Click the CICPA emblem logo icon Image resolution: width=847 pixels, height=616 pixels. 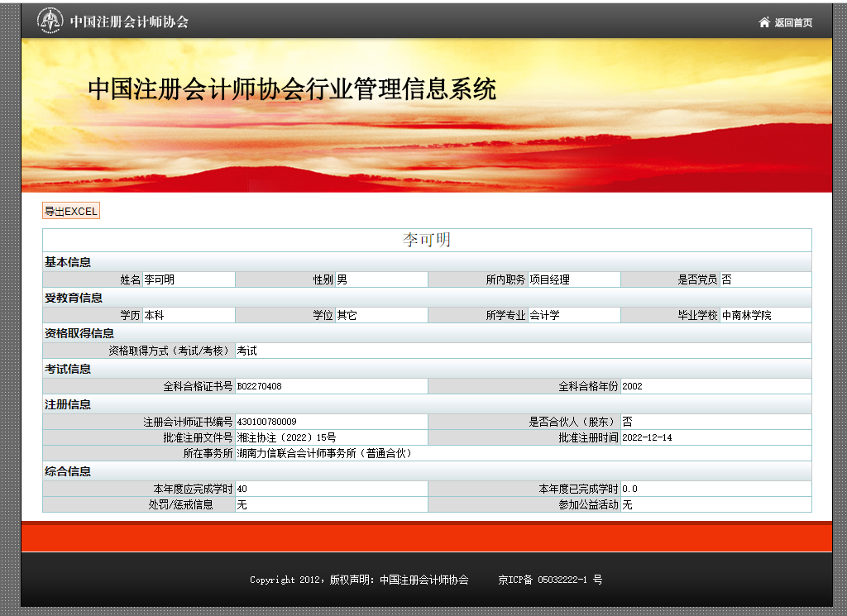point(50,21)
